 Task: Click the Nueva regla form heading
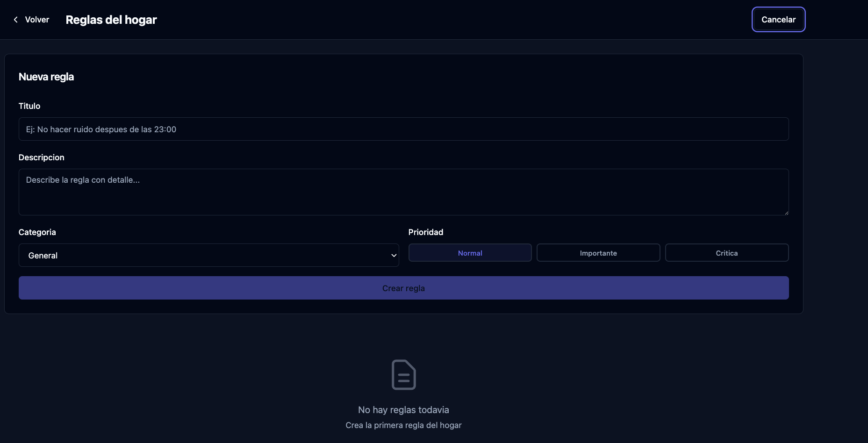click(46, 77)
